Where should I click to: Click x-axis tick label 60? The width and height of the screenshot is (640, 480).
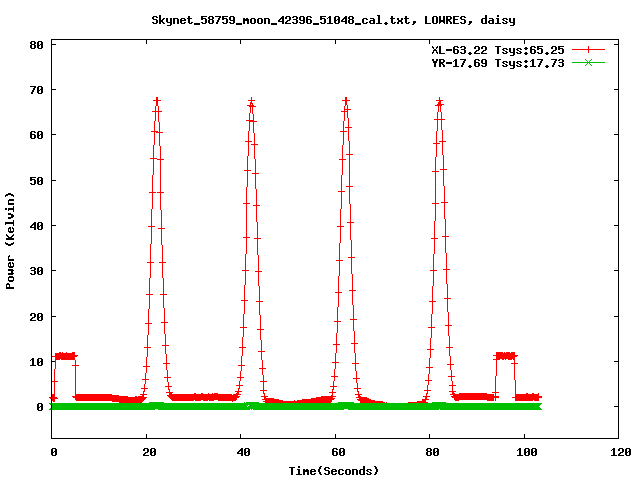(338, 452)
